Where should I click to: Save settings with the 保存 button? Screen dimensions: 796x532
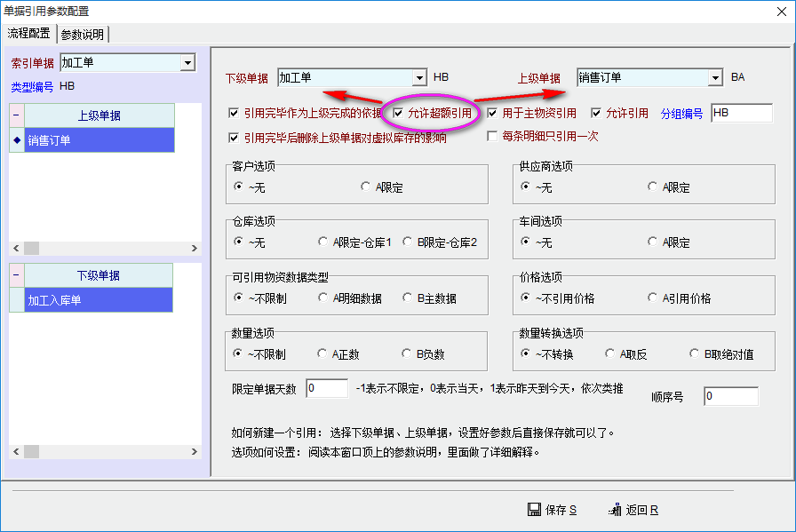(x=552, y=510)
